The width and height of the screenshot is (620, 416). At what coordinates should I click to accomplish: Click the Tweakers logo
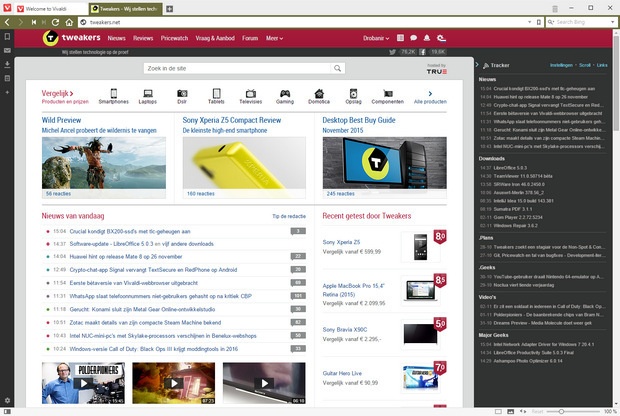click(72, 38)
